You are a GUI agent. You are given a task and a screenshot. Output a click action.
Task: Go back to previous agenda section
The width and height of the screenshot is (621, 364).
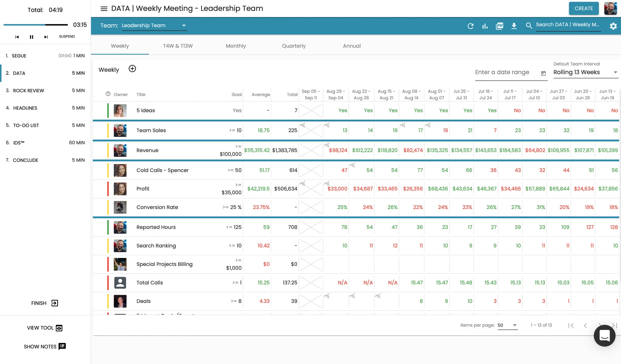(x=17, y=37)
